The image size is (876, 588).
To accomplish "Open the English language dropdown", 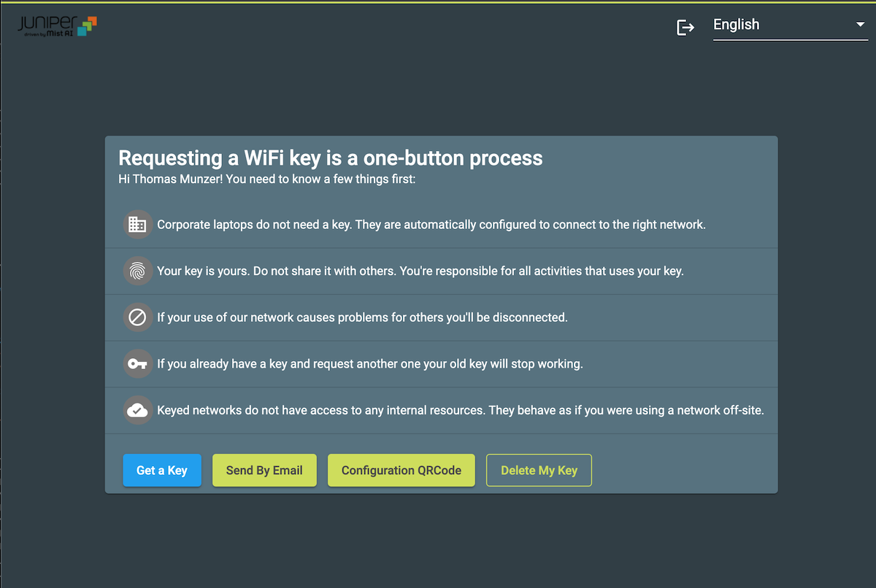I will pyautogui.click(x=790, y=26).
